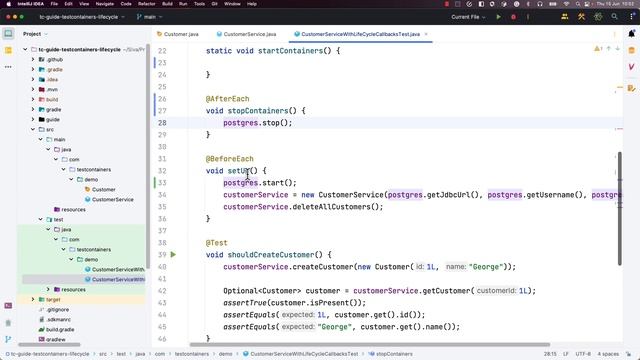Close CustomerServiceWithLifeCycleCallbacksTest.java tab
The image size is (640, 360).
pyautogui.click(x=426, y=34)
